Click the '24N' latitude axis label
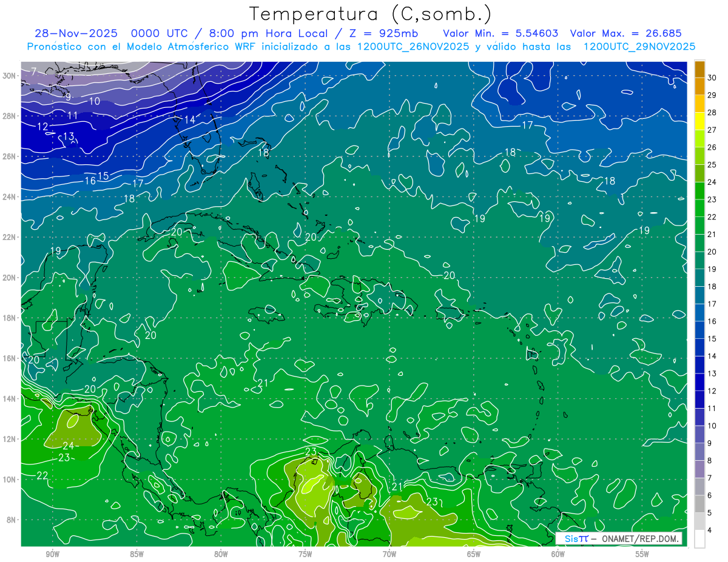 point(8,197)
